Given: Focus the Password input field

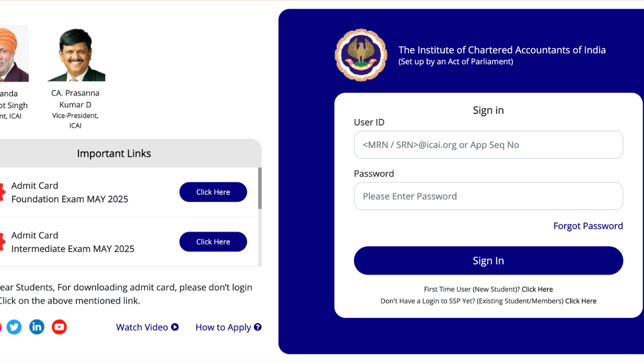Looking at the screenshot, I should (488, 196).
